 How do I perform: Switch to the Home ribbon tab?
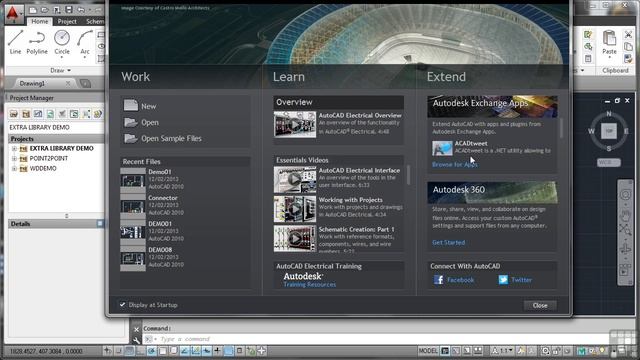40,21
